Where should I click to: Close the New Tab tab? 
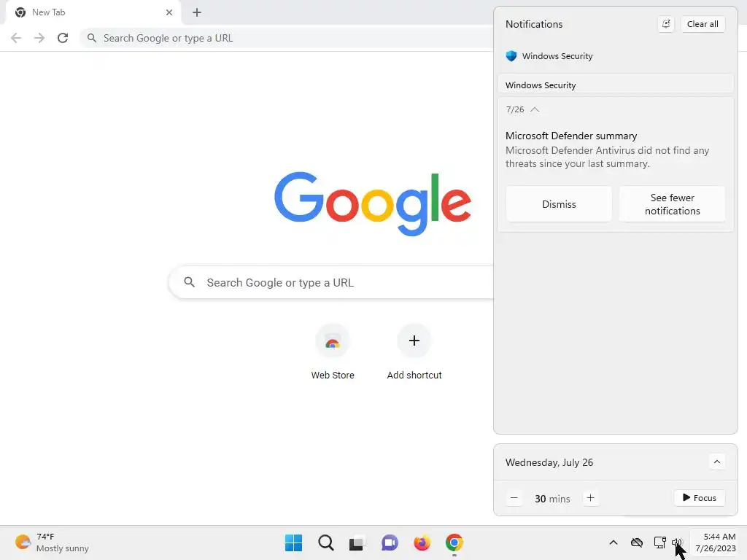tap(169, 12)
